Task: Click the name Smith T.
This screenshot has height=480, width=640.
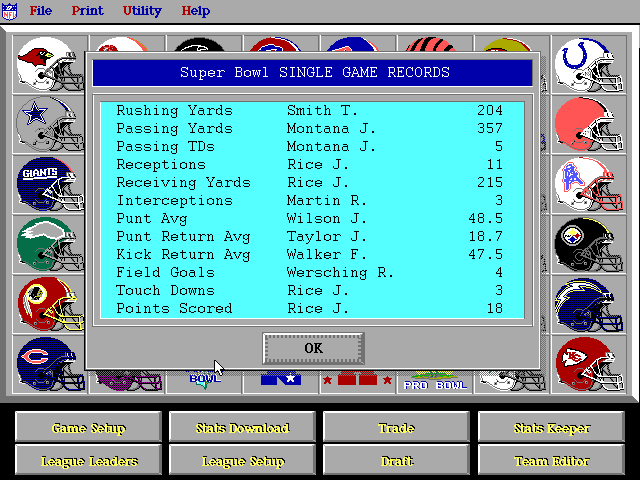Action: coord(322,111)
